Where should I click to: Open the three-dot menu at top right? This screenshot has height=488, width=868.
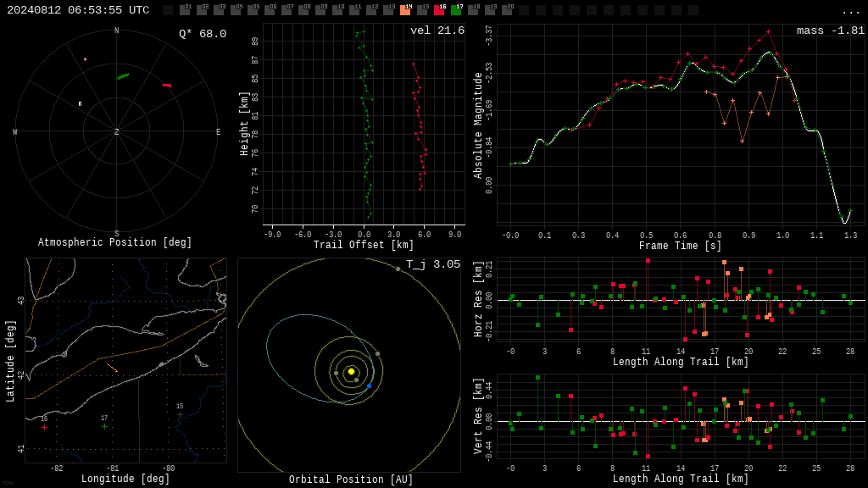pos(850,12)
